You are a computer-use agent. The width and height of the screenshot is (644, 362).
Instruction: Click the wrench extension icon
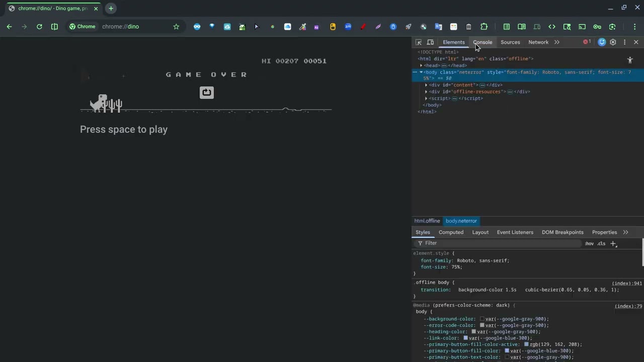pyautogui.click(x=423, y=27)
